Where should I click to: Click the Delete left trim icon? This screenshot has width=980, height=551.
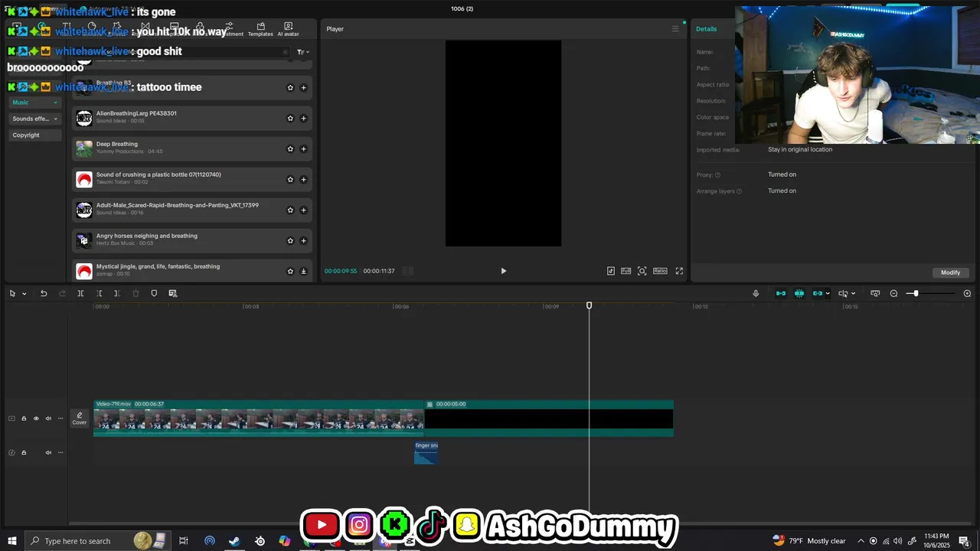pos(99,293)
